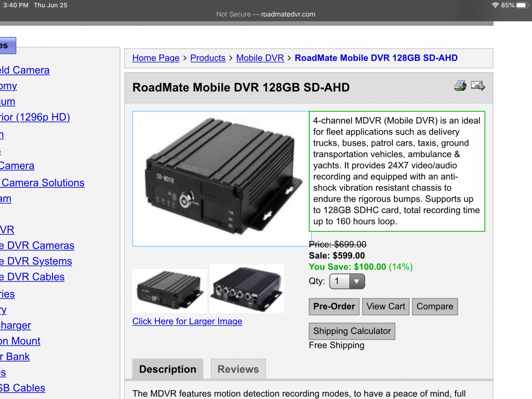Viewport: 532px width, 399px height.
Task: Click the struck-through 'Price: $699.00' text
Action: 337,244
